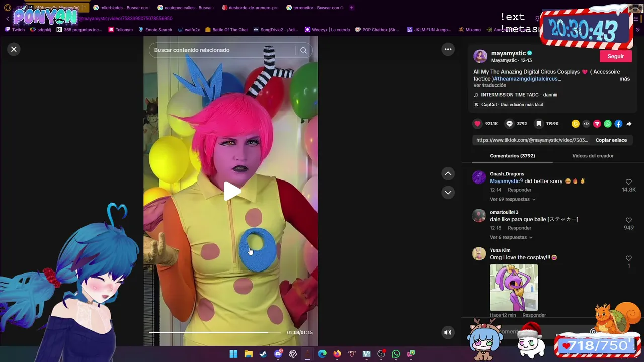Open Steam from taskbar
Image resolution: width=644 pixels, height=362 pixels.
tap(263, 354)
